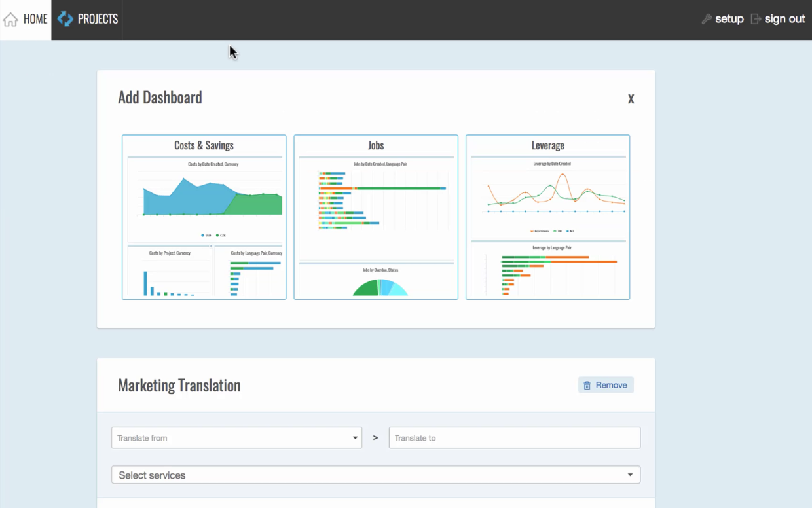Open the HOME tab
This screenshot has width=812, height=508.
(x=26, y=20)
